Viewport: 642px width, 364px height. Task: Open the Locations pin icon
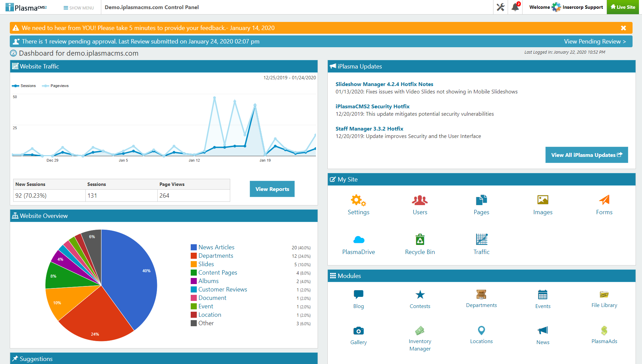(x=481, y=330)
